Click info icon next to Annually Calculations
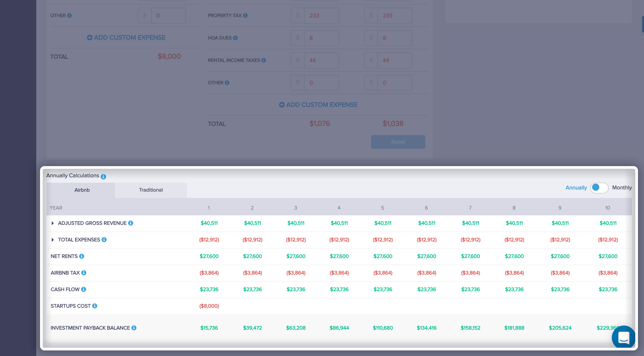 point(103,176)
